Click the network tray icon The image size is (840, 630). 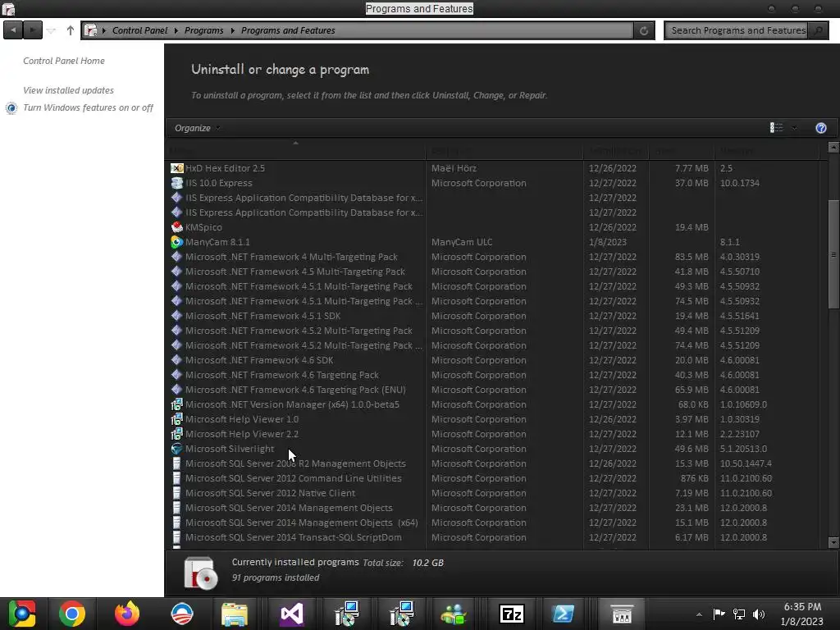(x=739, y=614)
